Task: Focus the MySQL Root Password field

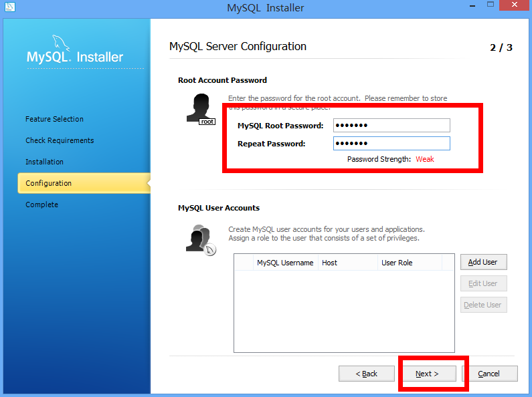Action: tap(391, 126)
